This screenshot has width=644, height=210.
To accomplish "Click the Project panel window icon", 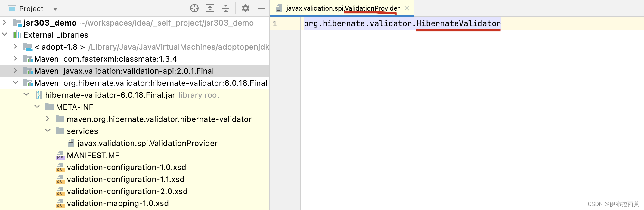I will (x=12, y=8).
